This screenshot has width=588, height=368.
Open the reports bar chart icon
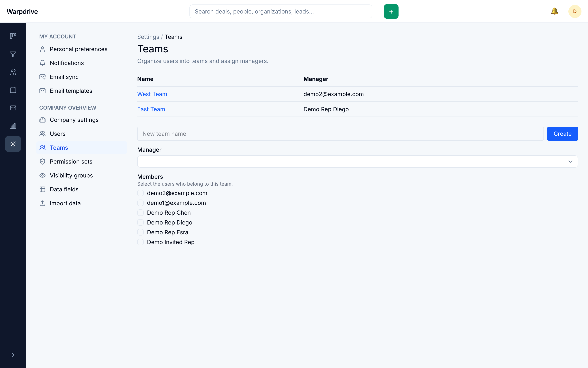tap(13, 126)
